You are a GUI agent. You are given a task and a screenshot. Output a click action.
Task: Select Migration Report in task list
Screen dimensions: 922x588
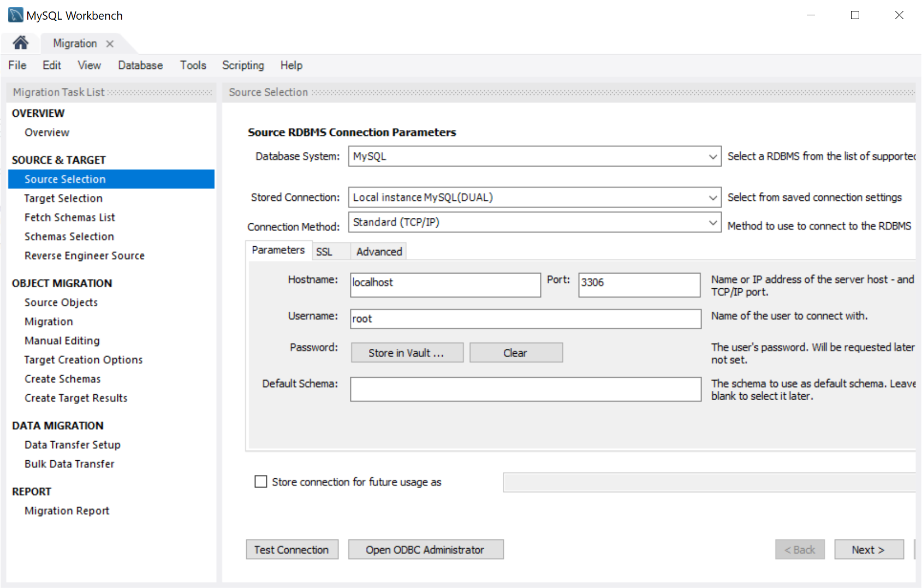click(67, 511)
